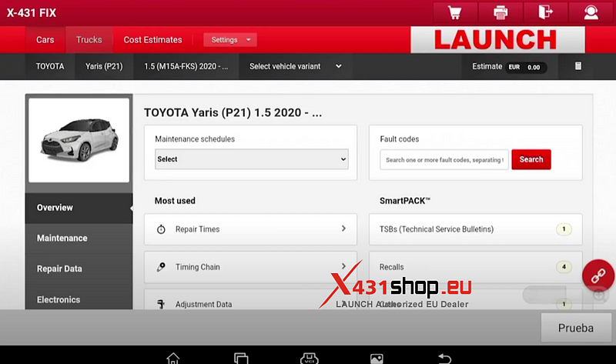The image size is (616, 364).
Task: Click the LAUNCH logo banner
Action: tap(497, 40)
